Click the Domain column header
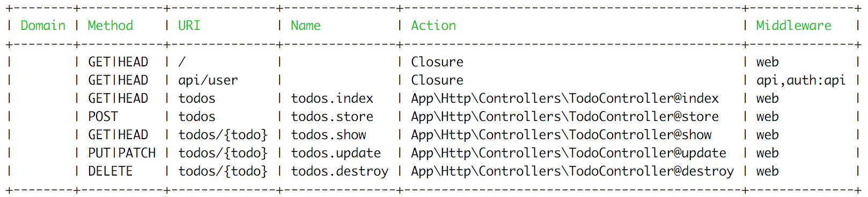The width and height of the screenshot is (868, 197). point(43,26)
